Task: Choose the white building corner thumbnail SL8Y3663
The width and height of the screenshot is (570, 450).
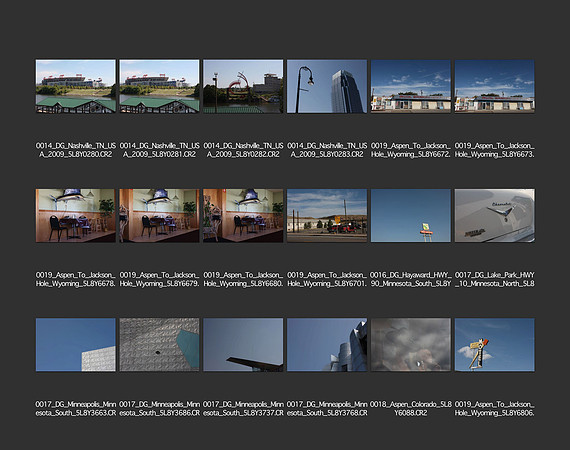Action: (76, 345)
